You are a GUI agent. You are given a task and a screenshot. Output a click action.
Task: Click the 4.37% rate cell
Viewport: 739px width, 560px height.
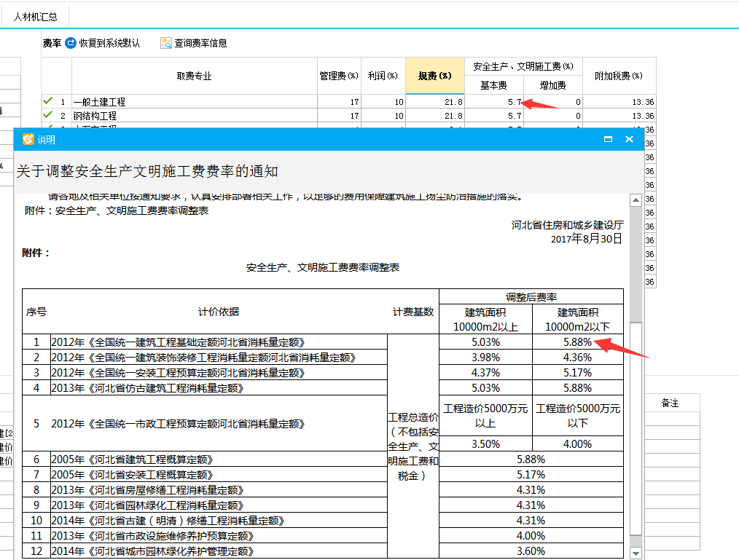click(x=485, y=373)
